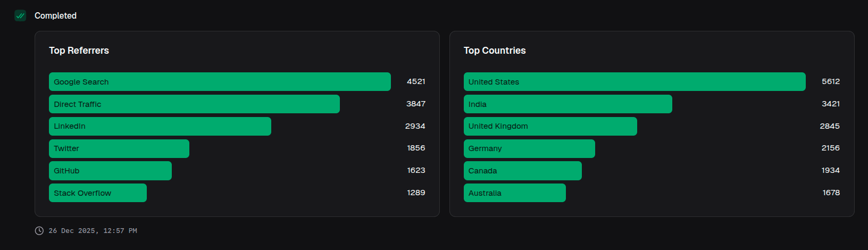Click the 4521 Google Search count
Screen dimensions: 868x250
pyautogui.click(x=416, y=81)
